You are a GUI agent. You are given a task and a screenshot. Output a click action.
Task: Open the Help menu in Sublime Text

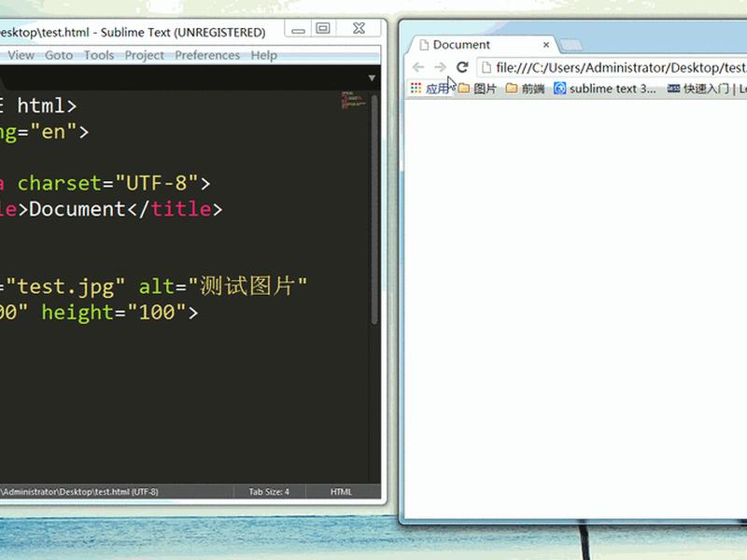(263, 55)
